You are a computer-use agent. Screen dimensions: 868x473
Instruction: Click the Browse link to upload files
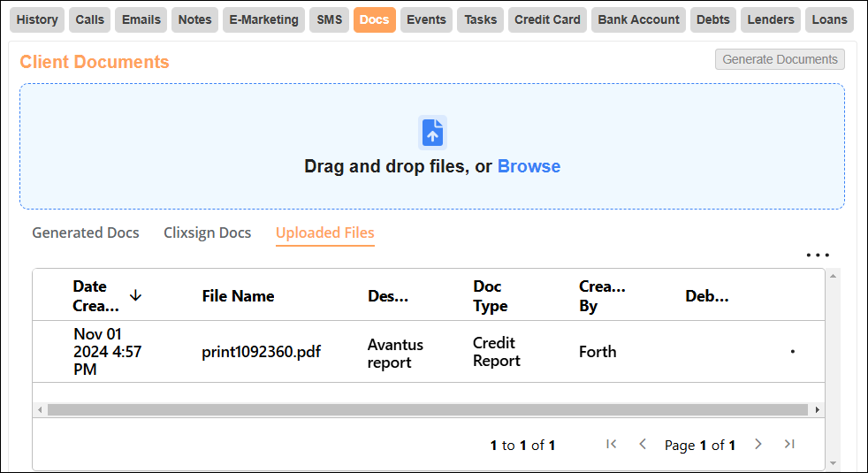(x=529, y=166)
